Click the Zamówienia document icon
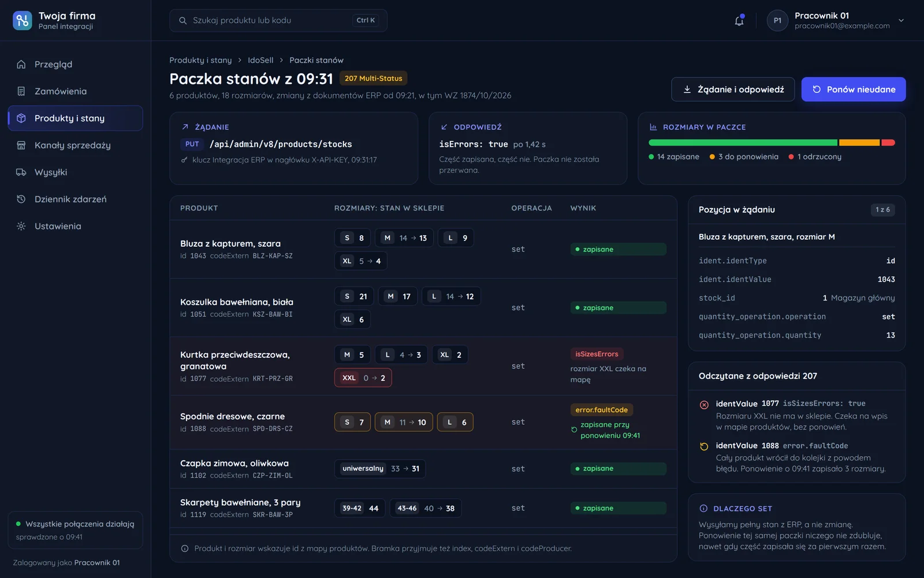Screen dimensions: 924x578 [x=21, y=91]
